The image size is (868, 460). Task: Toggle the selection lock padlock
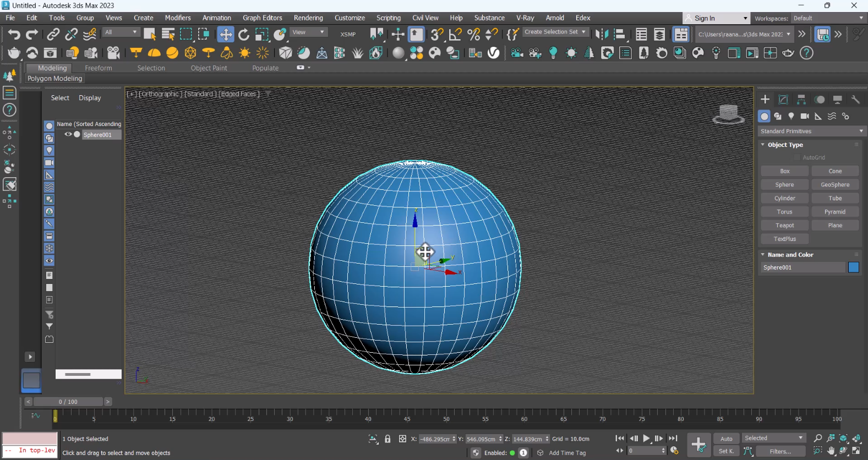point(387,439)
